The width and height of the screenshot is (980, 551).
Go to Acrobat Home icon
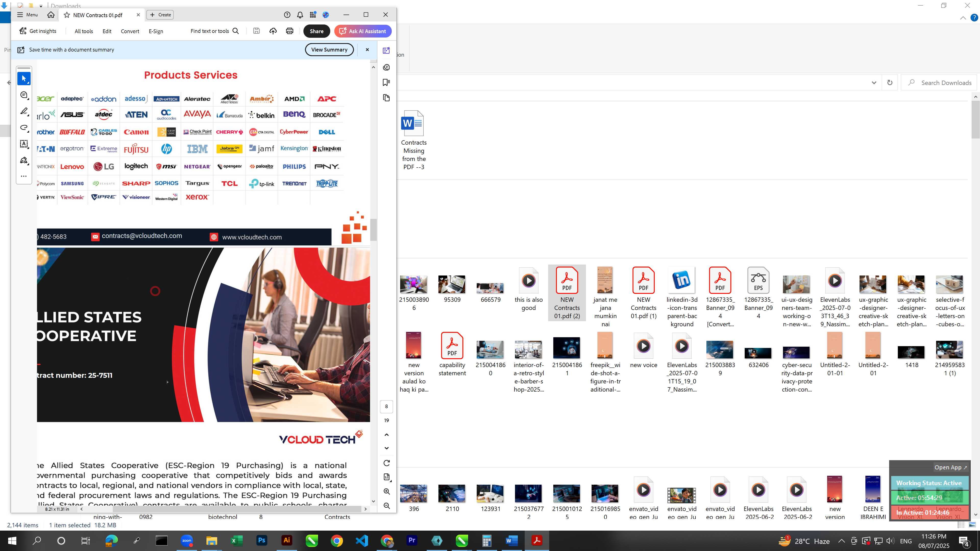coord(51,15)
